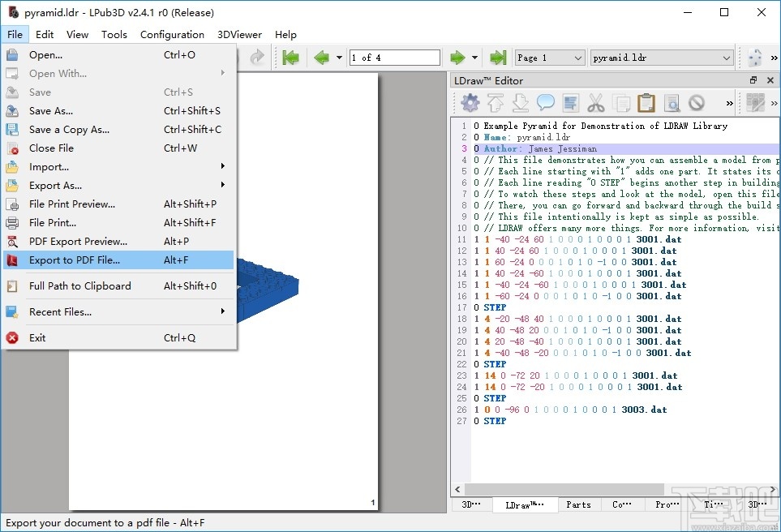Expand hidden editor toolbar items chevron
Viewport: 781px width, 532px height.
729,103
